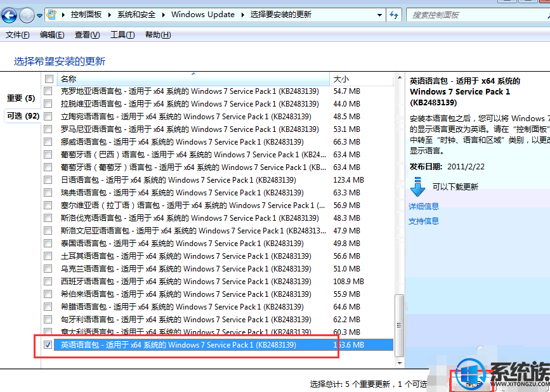Viewport: 550px width, 392px height.
Task: Click the update list scrollbar down arrow
Action: tap(399, 363)
